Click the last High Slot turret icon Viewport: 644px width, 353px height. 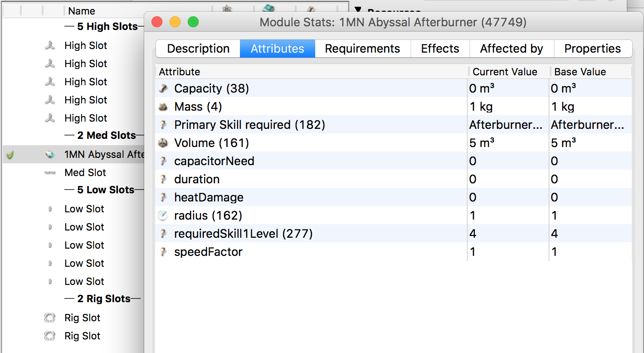coord(50,118)
